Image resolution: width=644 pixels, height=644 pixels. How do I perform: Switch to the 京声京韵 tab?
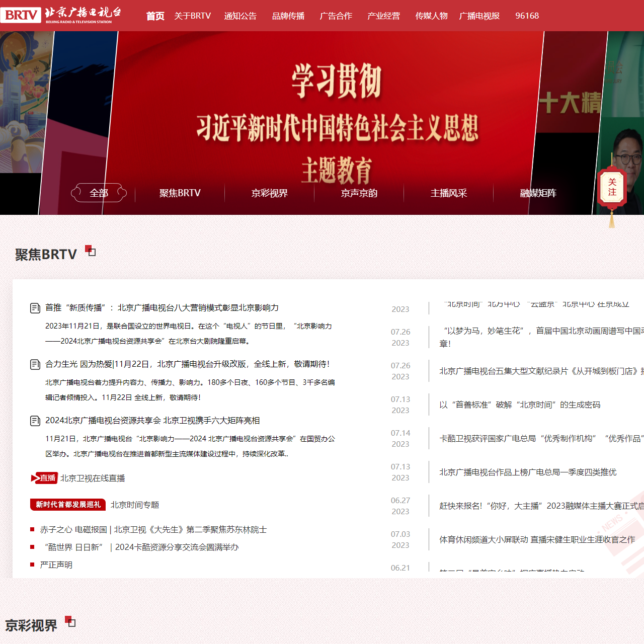point(359,193)
